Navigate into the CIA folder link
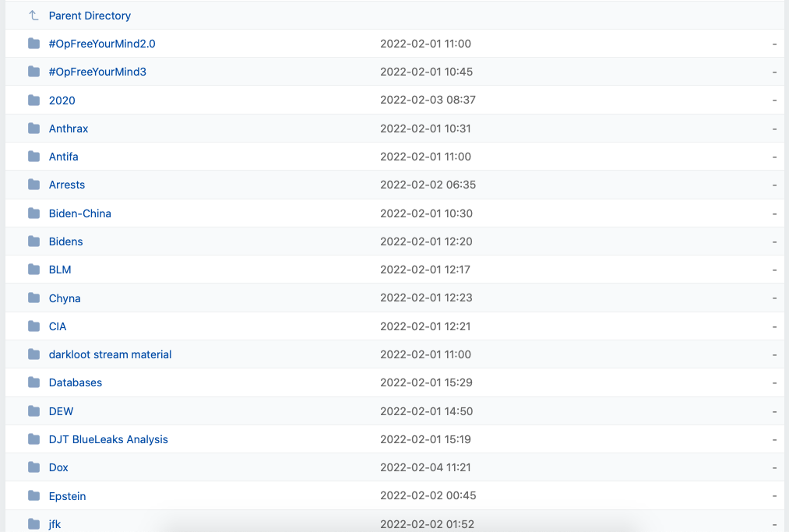Screen dimensions: 789x532 pyautogui.click(x=58, y=326)
